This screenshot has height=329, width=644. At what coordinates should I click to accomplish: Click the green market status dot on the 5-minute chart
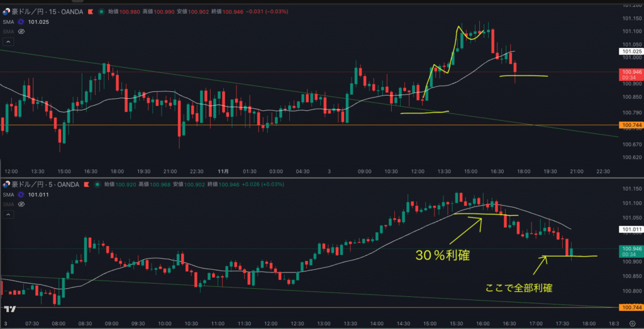97,184
